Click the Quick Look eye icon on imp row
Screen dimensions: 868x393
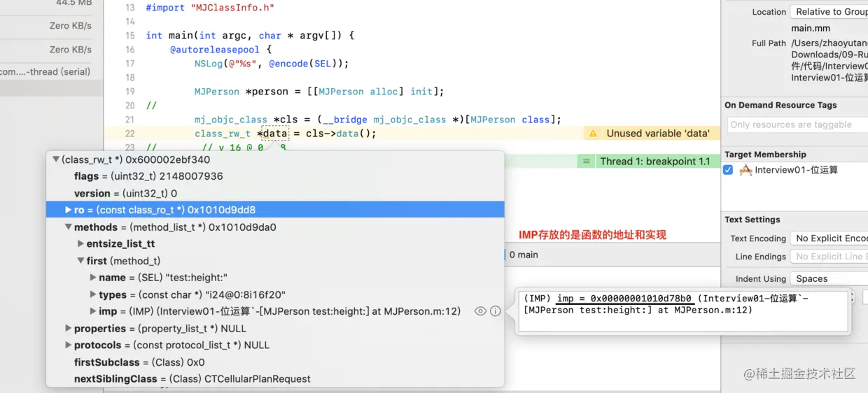(x=480, y=311)
